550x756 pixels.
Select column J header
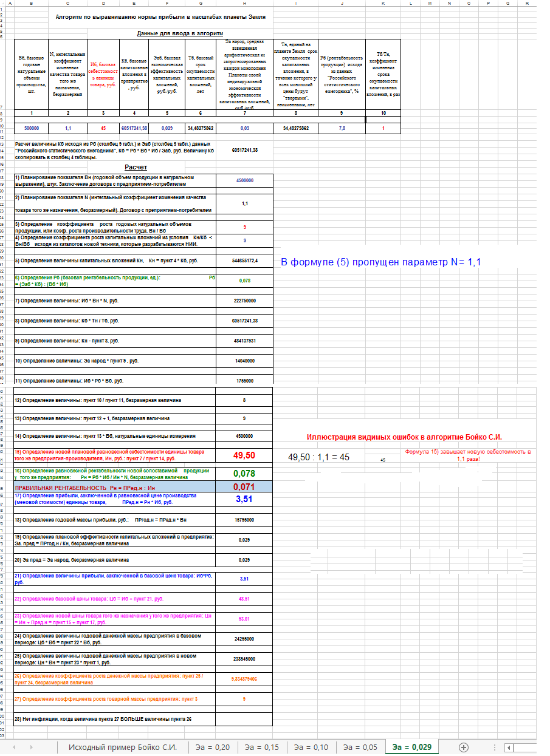tap(342, 3)
